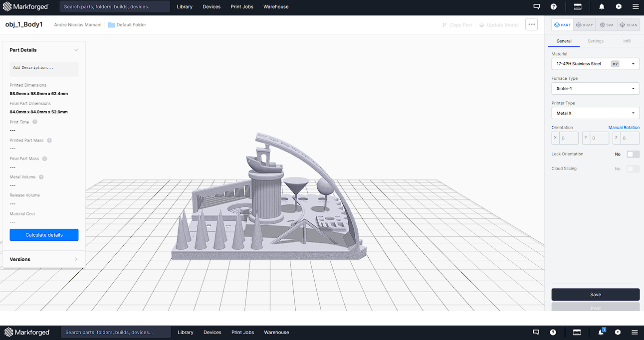Toggle Lock Orientation on
Screen dimensions: 644x340
[x=633, y=154]
